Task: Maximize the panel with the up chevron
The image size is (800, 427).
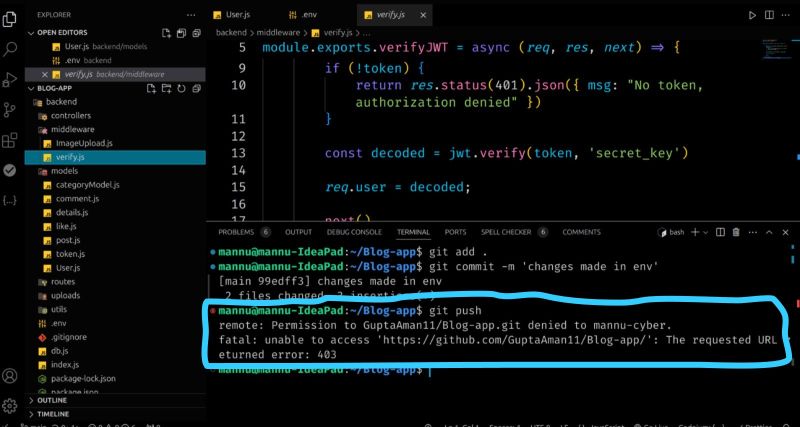Action: [769, 232]
